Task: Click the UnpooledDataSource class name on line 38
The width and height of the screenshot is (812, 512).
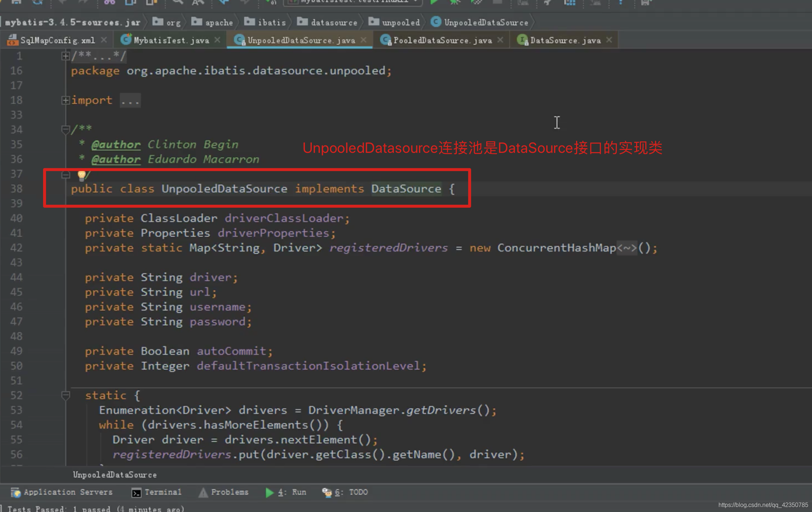Action: point(224,189)
